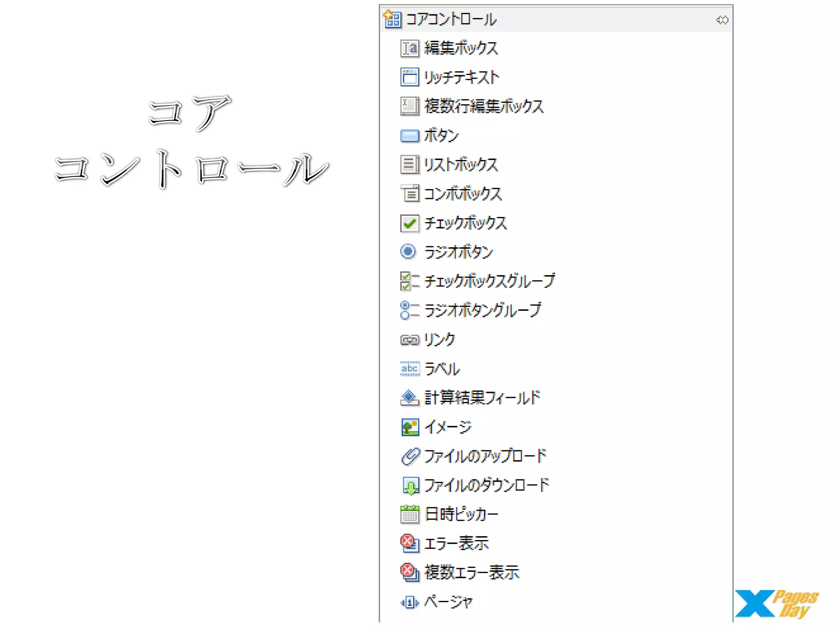The height and width of the screenshot is (630, 840).
Task: Choose ファイルのアップロード from the list
Action: (x=485, y=457)
